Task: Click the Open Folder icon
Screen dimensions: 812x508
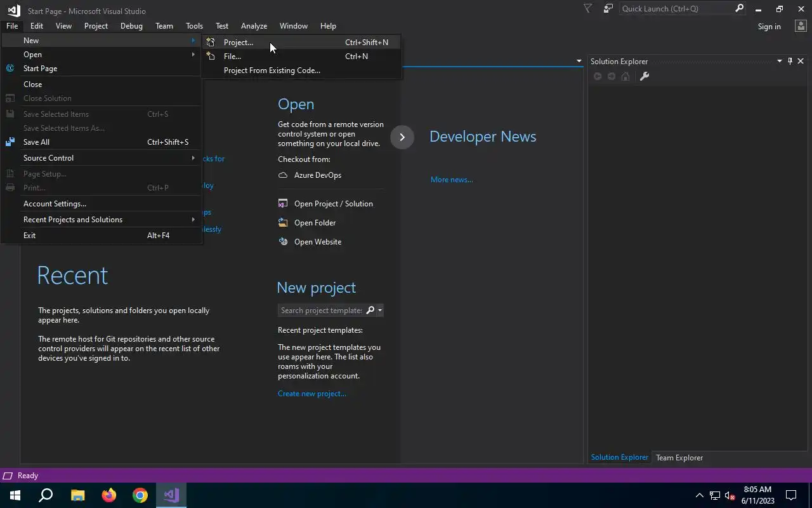Action: point(283,223)
